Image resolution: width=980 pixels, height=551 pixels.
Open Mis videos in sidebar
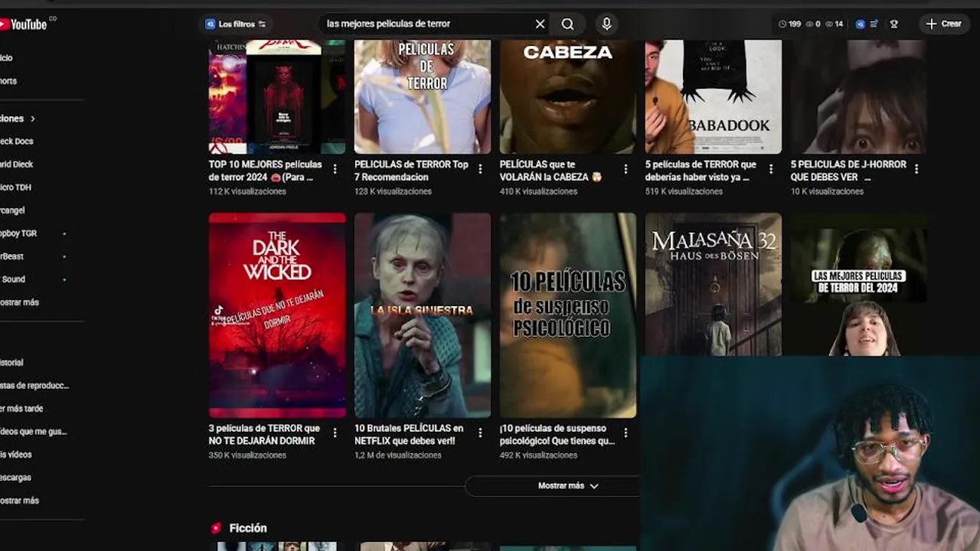[16, 455]
